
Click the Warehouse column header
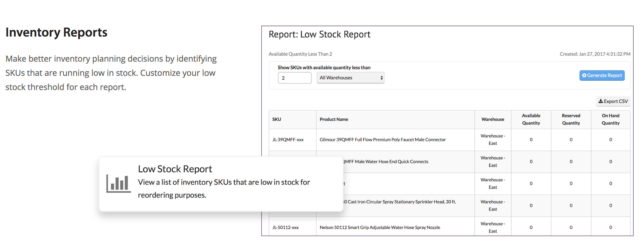(493, 119)
